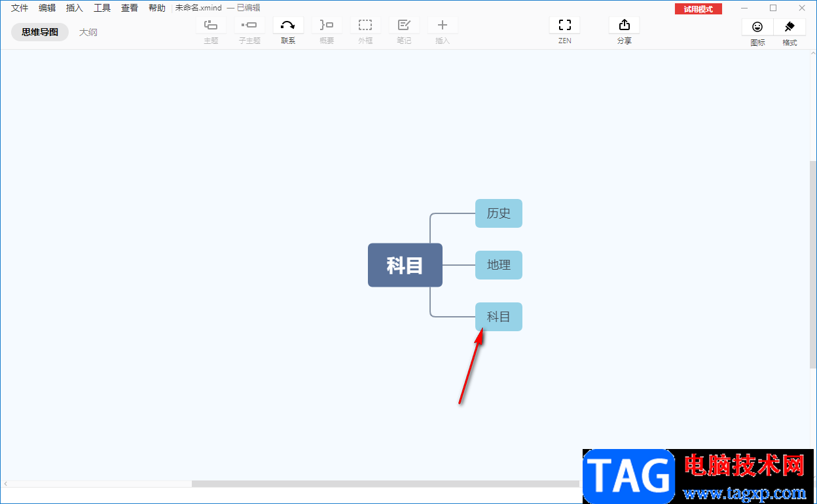This screenshot has height=504, width=817.
Task: Click the red Trial Mode (试用模式) button
Action: pyautogui.click(x=699, y=9)
